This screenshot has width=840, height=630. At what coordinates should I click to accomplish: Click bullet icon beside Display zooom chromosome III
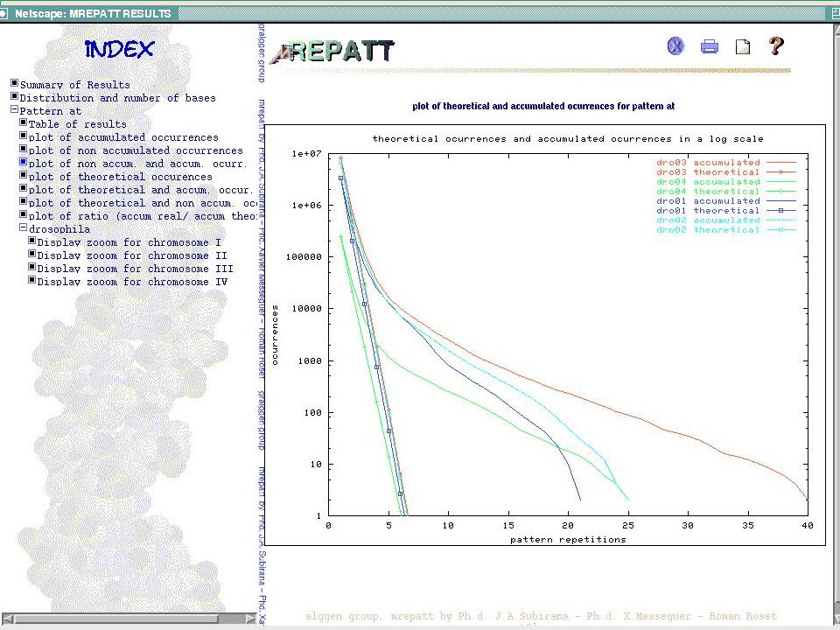31,268
